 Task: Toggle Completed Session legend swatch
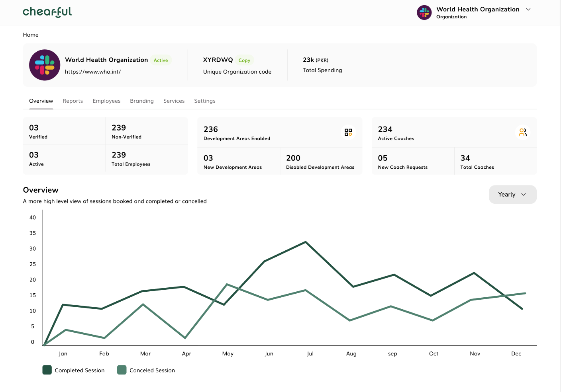click(47, 370)
